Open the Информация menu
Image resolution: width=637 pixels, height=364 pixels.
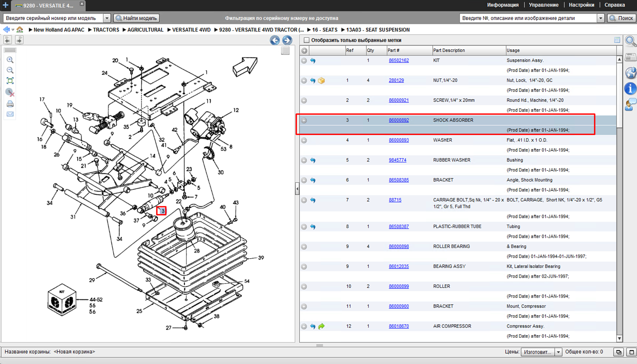click(503, 5)
